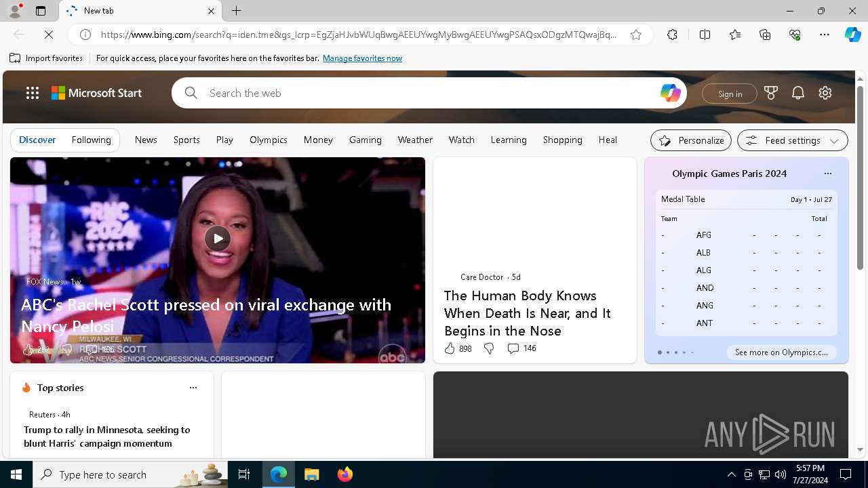Open Trump to rally in Minnesota story
Viewport: 868px width, 488px height.
pyautogui.click(x=107, y=436)
